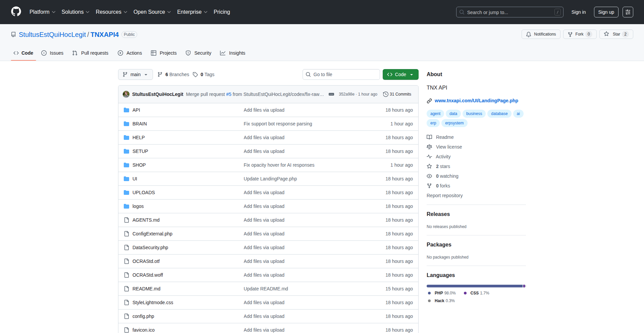Open the StultusEstQuiHocLegit avatar image
Screen dimensions: 644x333
(x=126, y=94)
